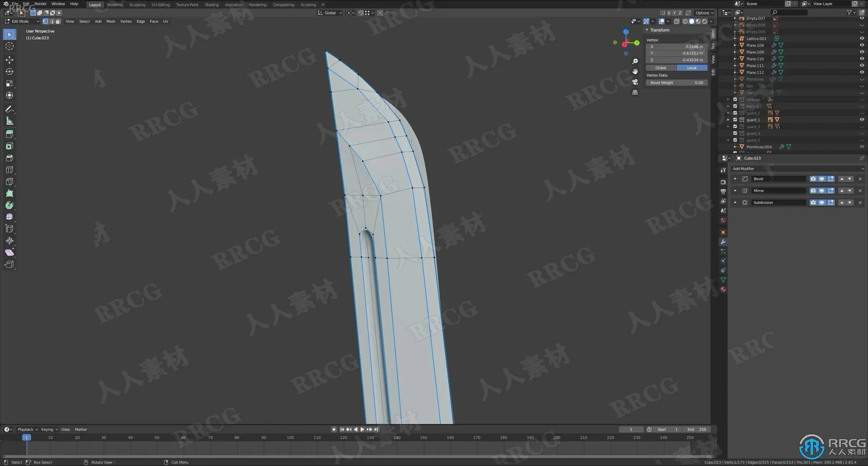
Task: Switch transform coordinates to Global
Action: (x=661, y=68)
